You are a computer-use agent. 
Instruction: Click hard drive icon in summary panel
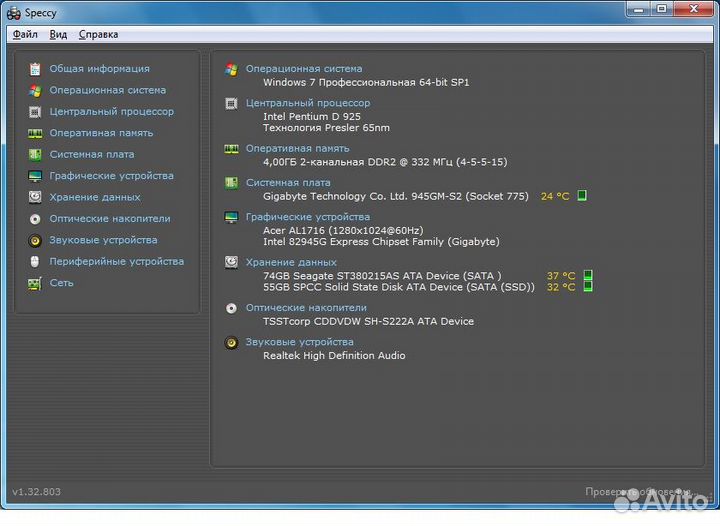(231, 262)
